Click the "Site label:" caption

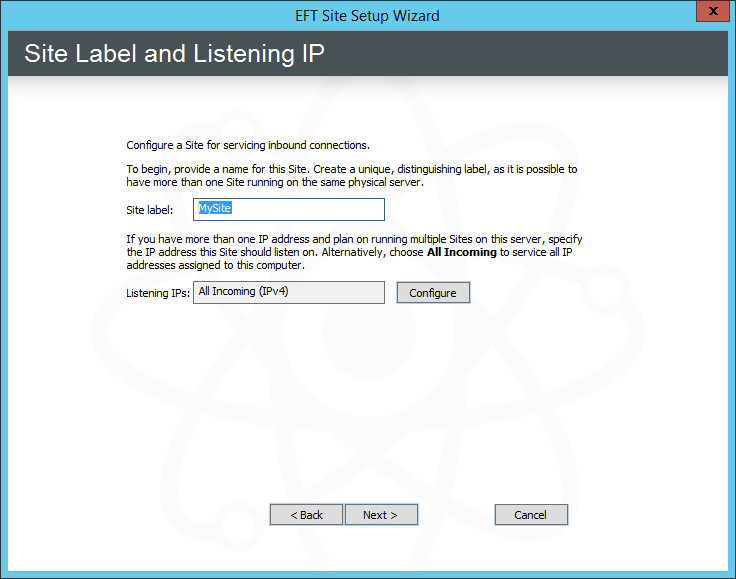[150, 210]
